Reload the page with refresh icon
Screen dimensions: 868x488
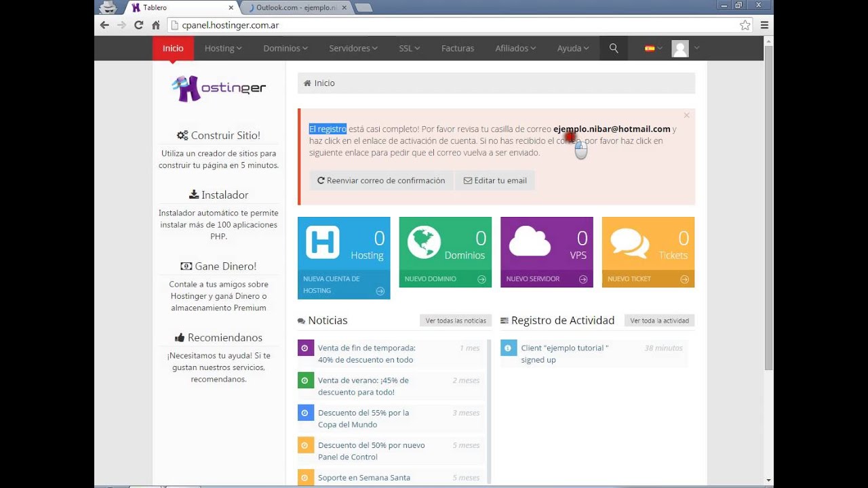(x=139, y=25)
